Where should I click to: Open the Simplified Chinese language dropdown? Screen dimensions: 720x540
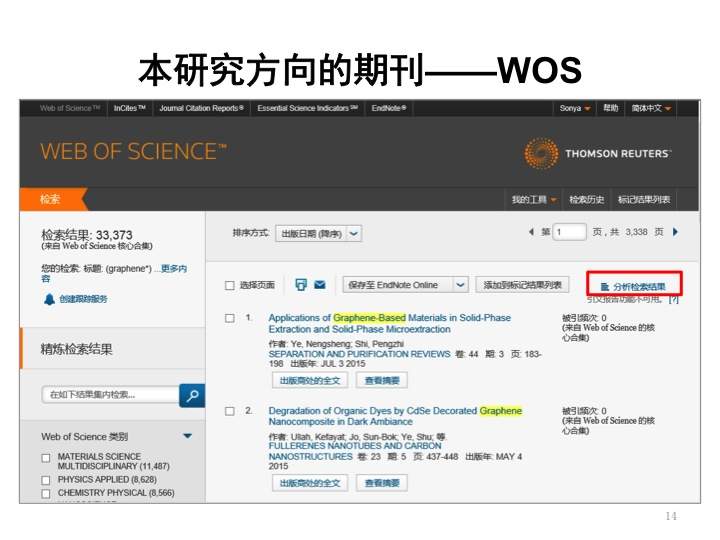click(x=651, y=108)
